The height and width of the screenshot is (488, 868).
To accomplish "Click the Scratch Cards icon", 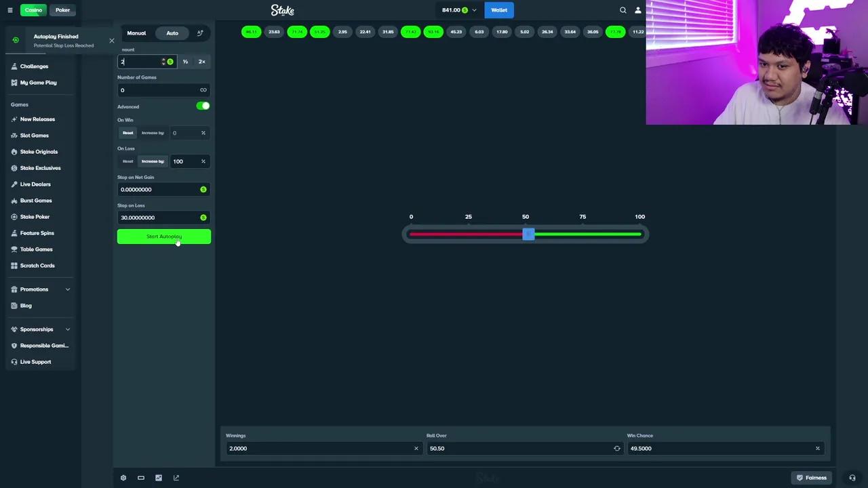I will [14, 266].
